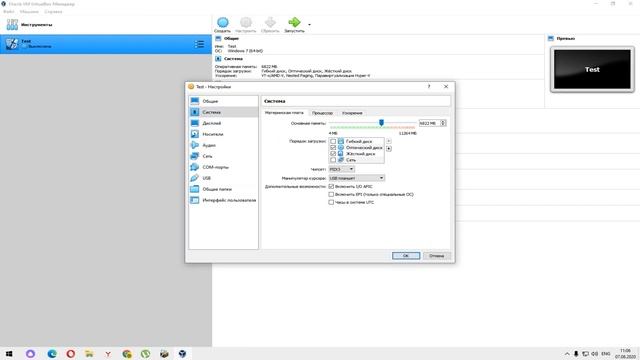This screenshot has height=360, width=640.
Task: Open the Чипсет PIIX3 dropdown
Action: click(x=342, y=169)
